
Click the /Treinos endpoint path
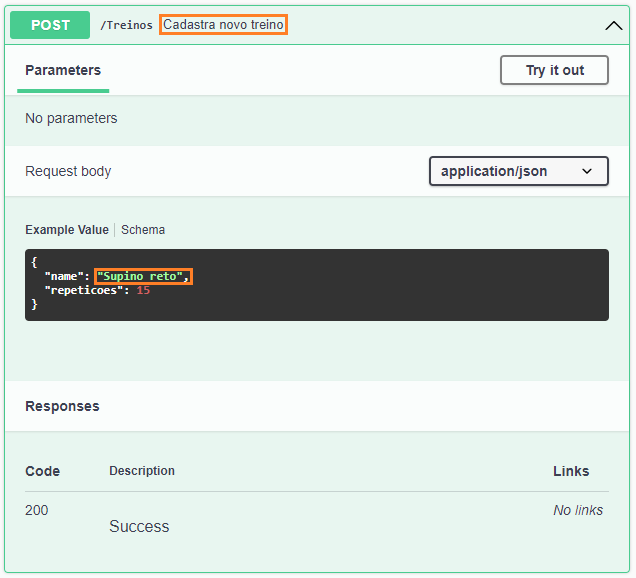point(127,25)
